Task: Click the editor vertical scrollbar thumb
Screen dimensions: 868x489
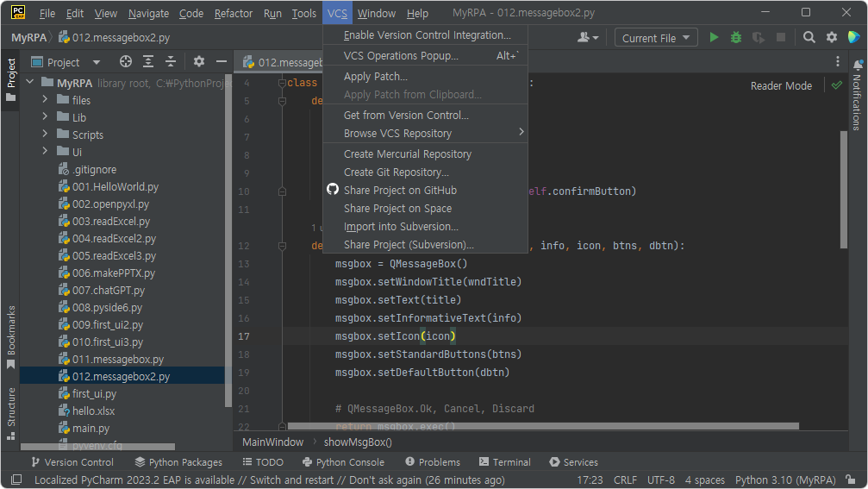Action: [x=844, y=190]
